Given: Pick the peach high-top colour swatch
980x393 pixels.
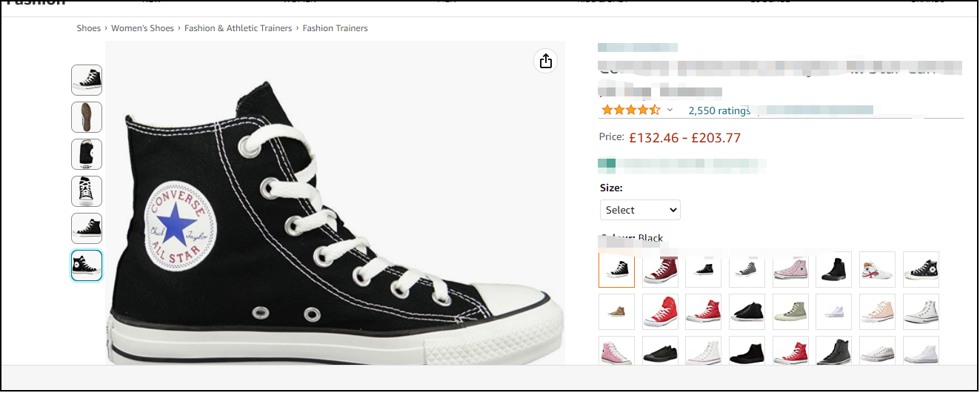Looking at the screenshot, I should pos(878,312).
